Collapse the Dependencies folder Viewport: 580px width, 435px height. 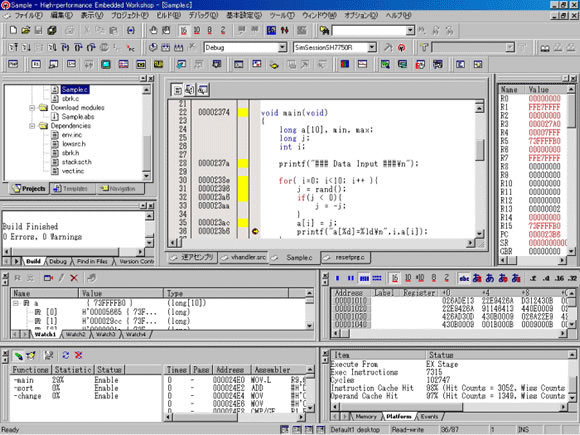coord(32,126)
